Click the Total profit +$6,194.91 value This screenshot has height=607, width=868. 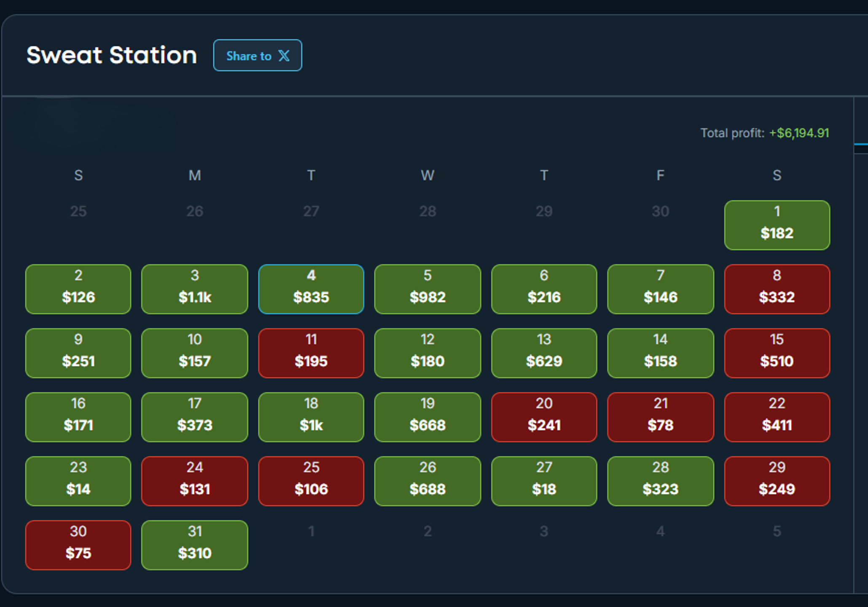tap(799, 133)
